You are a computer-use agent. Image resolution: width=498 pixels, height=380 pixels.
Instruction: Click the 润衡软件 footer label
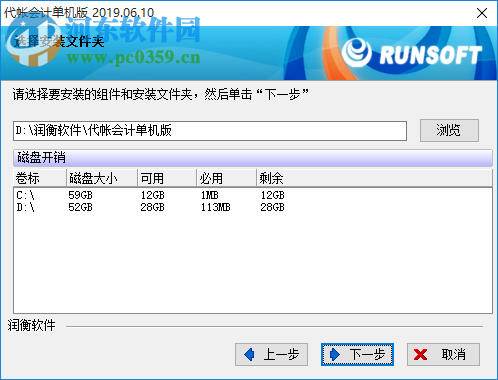click(31, 325)
